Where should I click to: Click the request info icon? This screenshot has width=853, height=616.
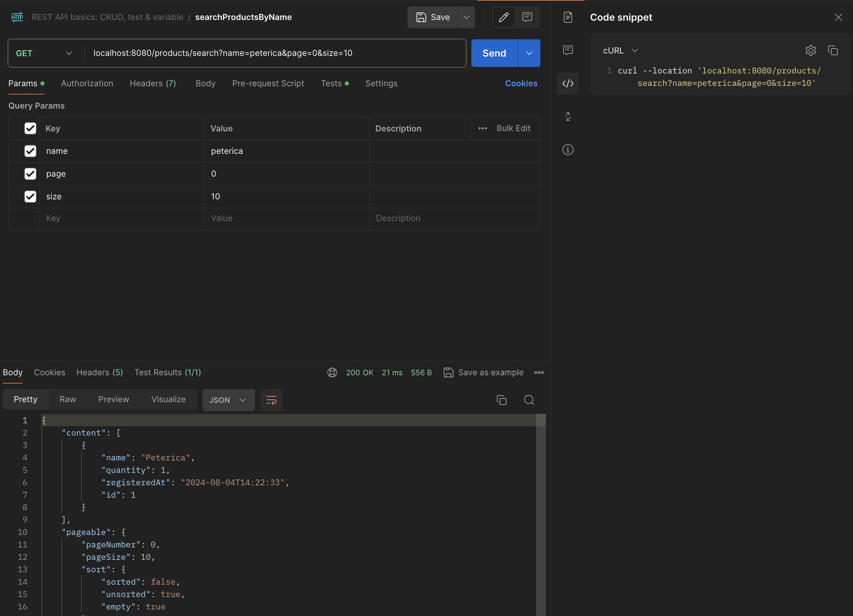[x=568, y=150]
